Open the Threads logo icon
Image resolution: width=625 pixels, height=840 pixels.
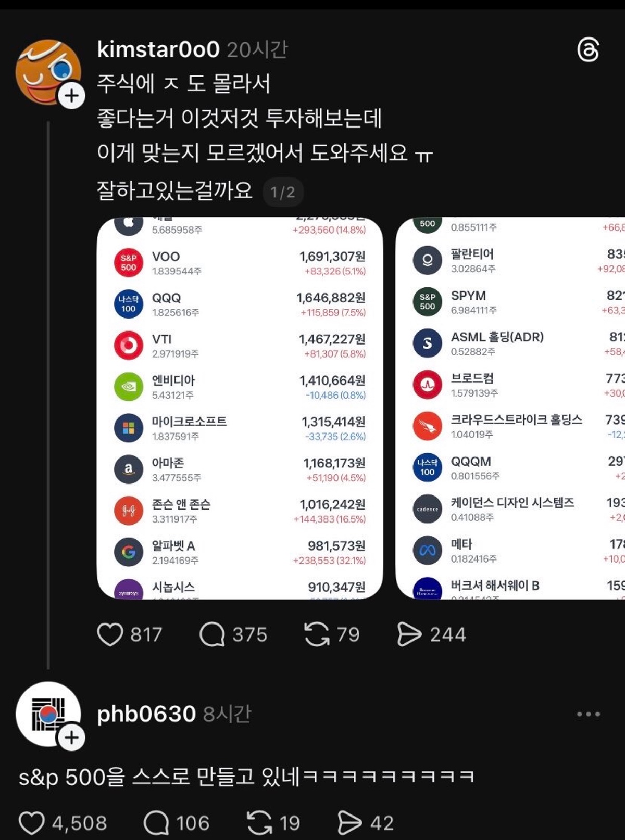click(x=589, y=50)
